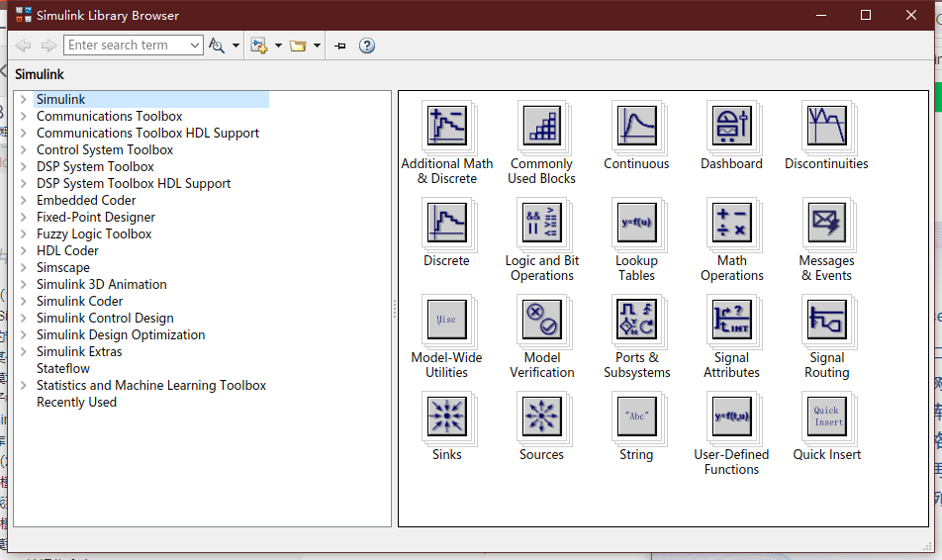Expand the Simulink Extras node

[x=24, y=351]
